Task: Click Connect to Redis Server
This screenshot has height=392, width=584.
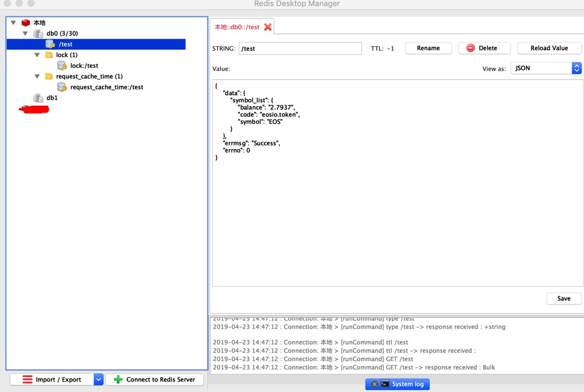Action: point(155,379)
